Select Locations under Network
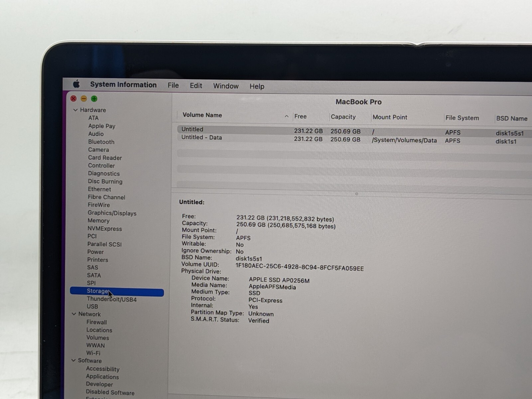The image size is (532, 399). coord(99,330)
